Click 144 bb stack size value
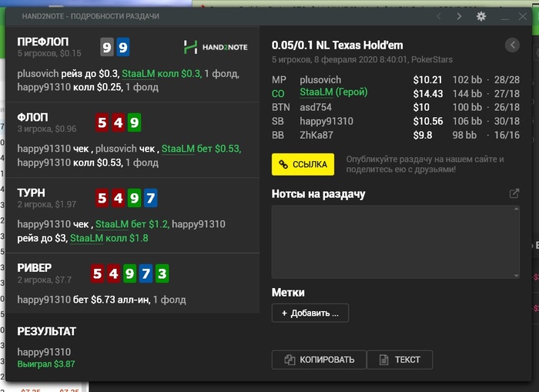This screenshot has height=392, width=539. (x=467, y=93)
